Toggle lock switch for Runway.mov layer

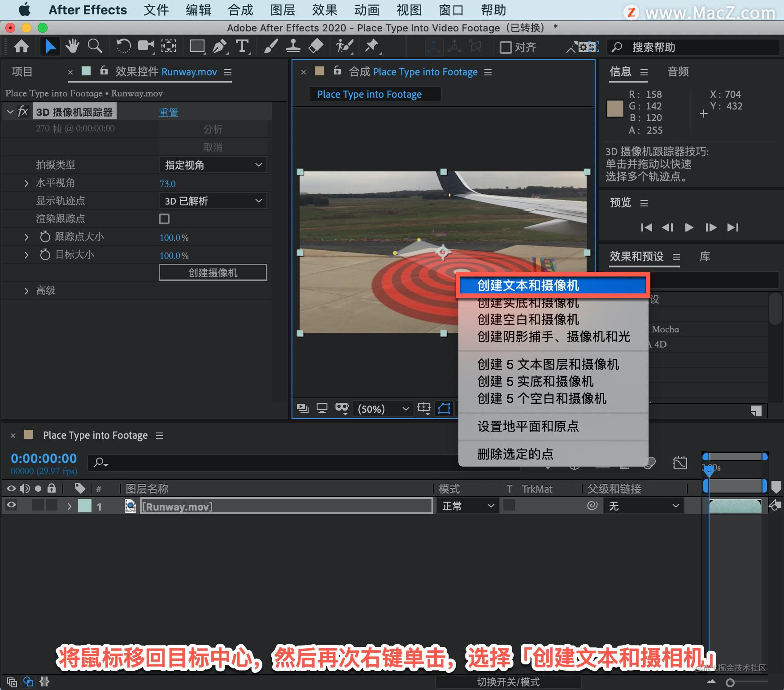pyautogui.click(x=52, y=506)
